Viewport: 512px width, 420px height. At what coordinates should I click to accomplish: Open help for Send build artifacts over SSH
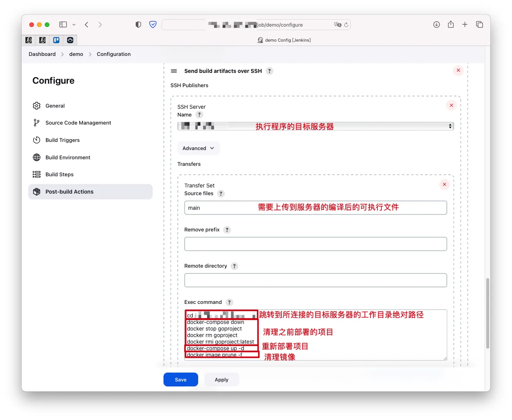(x=269, y=71)
